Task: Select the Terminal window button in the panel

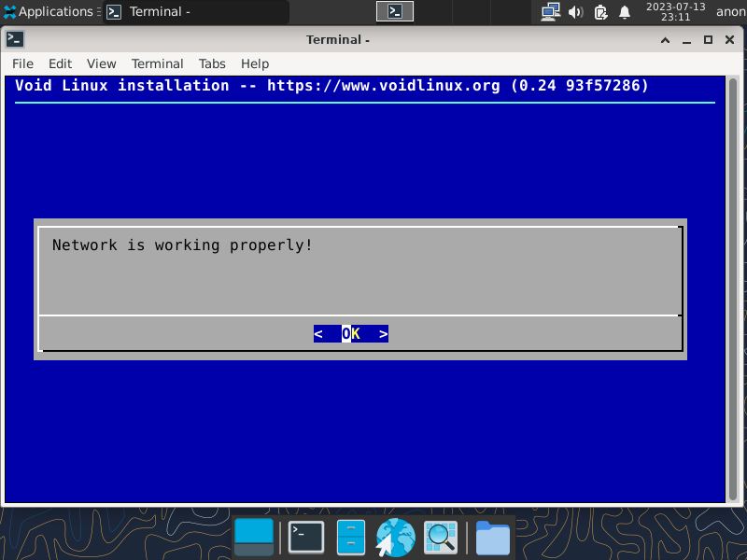Action: pyautogui.click(x=195, y=11)
